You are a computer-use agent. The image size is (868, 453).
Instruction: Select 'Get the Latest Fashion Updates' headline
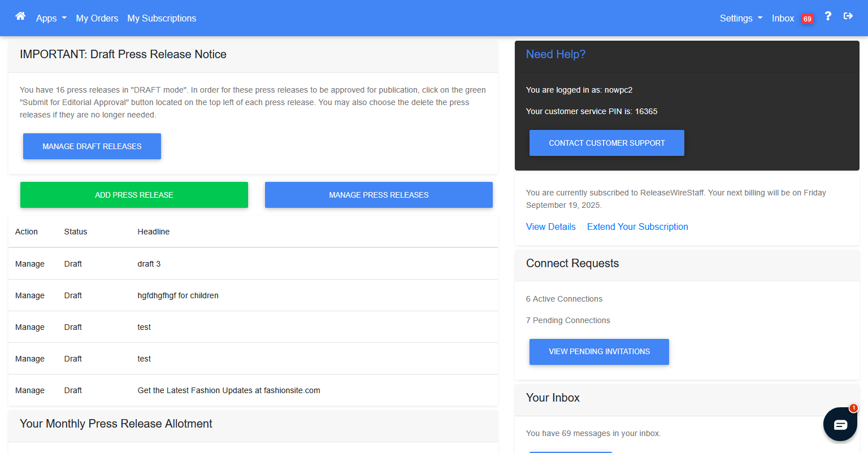229,390
